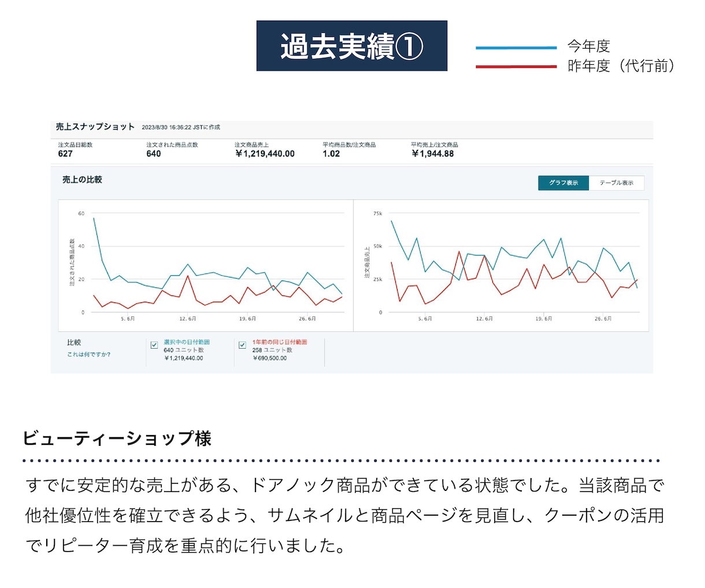Click the red 昨年度 legend line
Viewport: 705px width, 588px height.
516,67
